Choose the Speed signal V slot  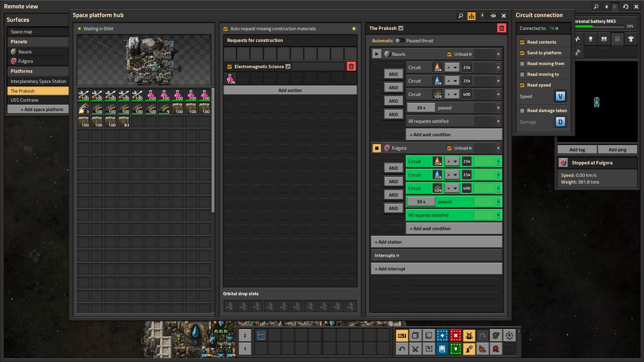click(560, 96)
